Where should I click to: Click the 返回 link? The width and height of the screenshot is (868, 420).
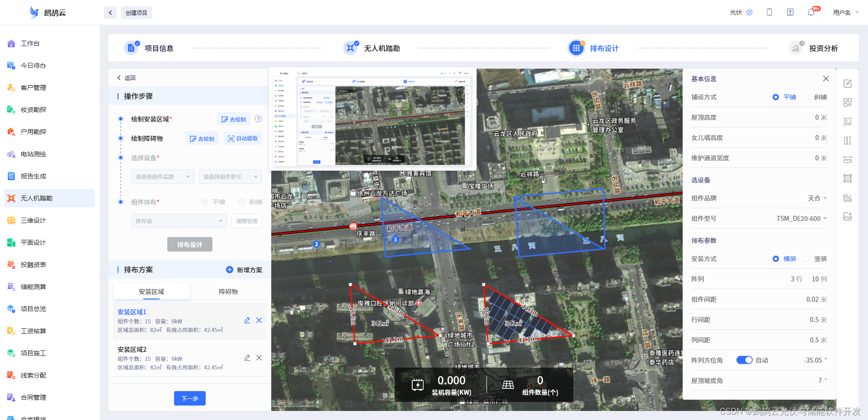[127, 78]
